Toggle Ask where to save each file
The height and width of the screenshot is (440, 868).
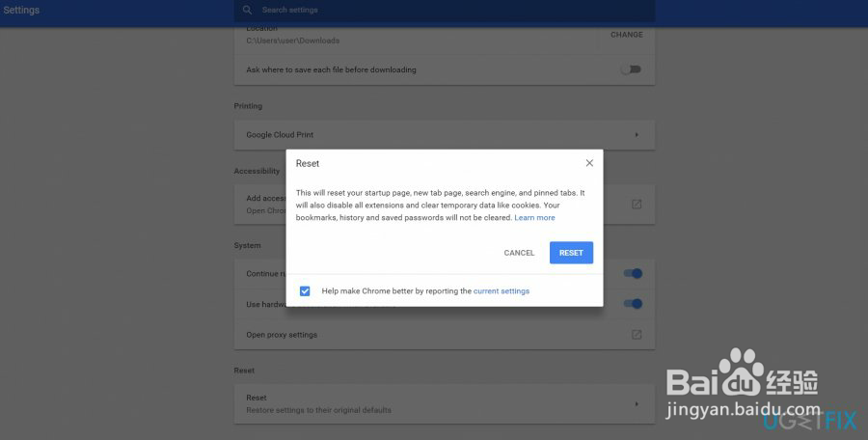(x=631, y=69)
